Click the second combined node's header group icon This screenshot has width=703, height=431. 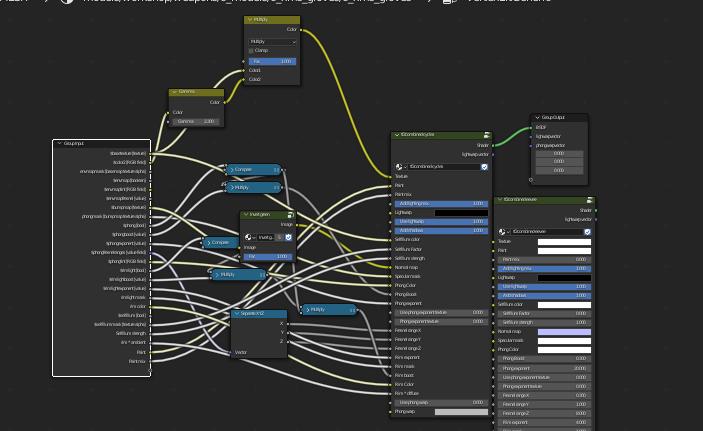point(590,200)
